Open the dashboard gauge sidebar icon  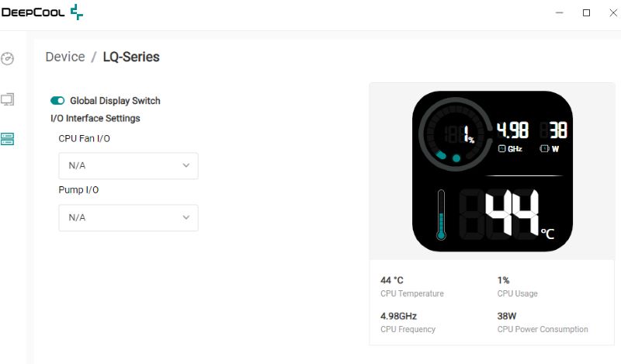tap(8, 59)
